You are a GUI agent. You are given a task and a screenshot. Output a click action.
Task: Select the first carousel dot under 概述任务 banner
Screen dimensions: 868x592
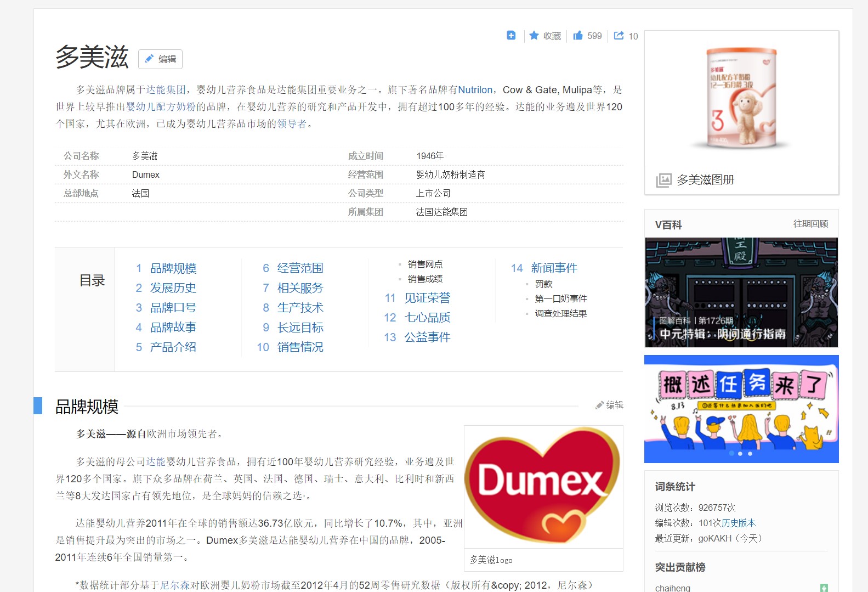point(731,454)
